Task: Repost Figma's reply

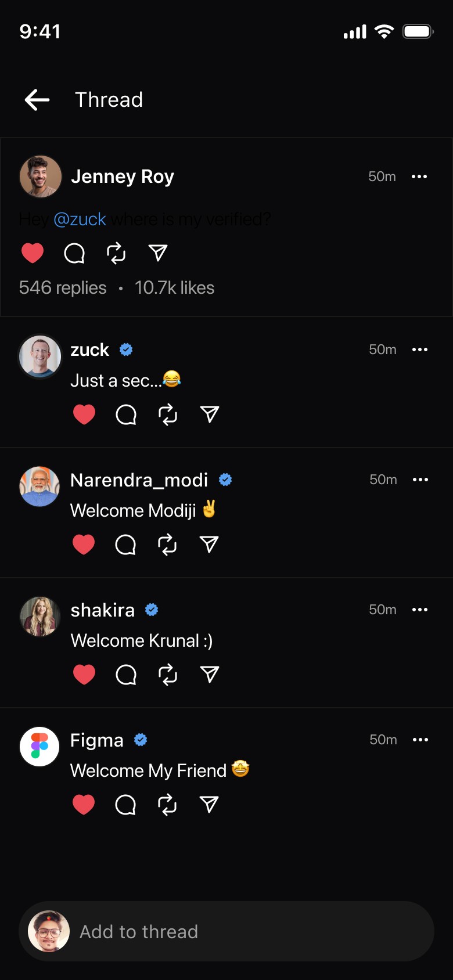Action: (167, 805)
